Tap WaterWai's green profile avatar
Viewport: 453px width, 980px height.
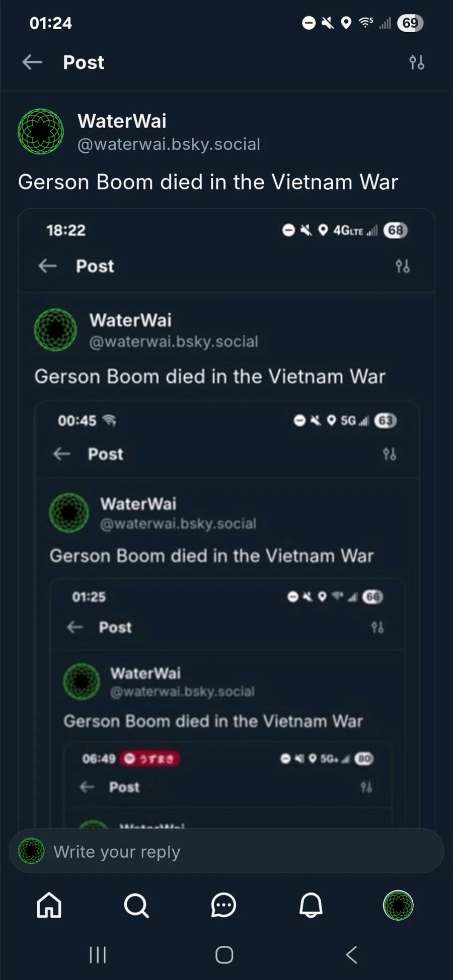click(41, 132)
